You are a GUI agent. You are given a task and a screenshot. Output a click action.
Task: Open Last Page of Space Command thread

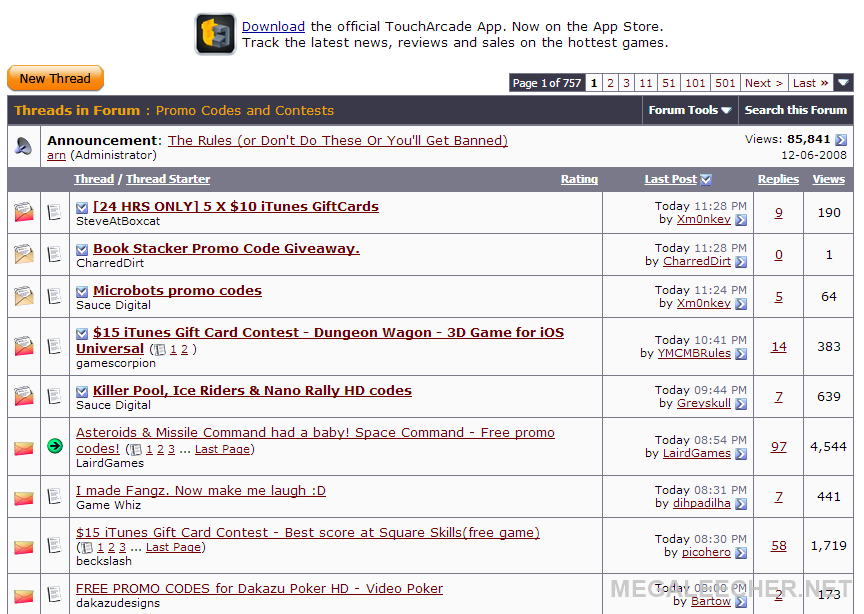pos(223,450)
